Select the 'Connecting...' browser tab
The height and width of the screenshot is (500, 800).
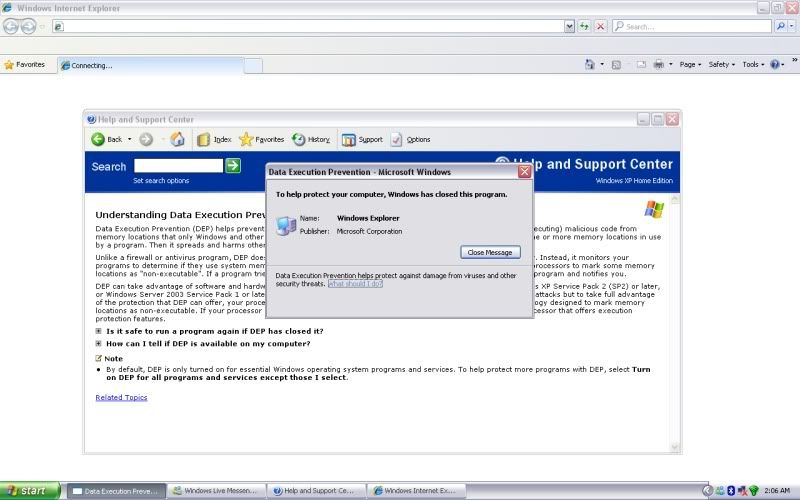click(x=151, y=65)
